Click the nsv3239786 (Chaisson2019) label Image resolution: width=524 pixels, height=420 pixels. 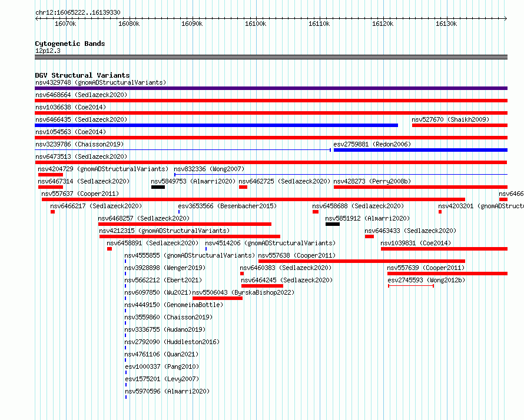point(79,144)
